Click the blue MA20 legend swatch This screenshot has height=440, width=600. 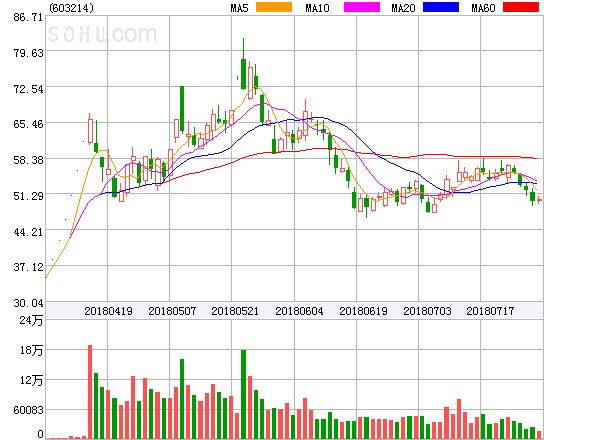point(441,7)
